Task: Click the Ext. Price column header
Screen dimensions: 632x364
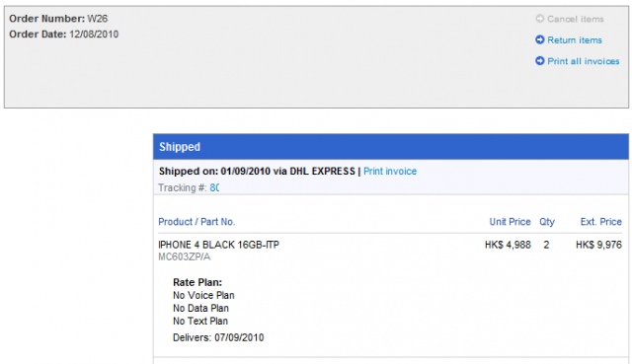Action: [x=601, y=222]
